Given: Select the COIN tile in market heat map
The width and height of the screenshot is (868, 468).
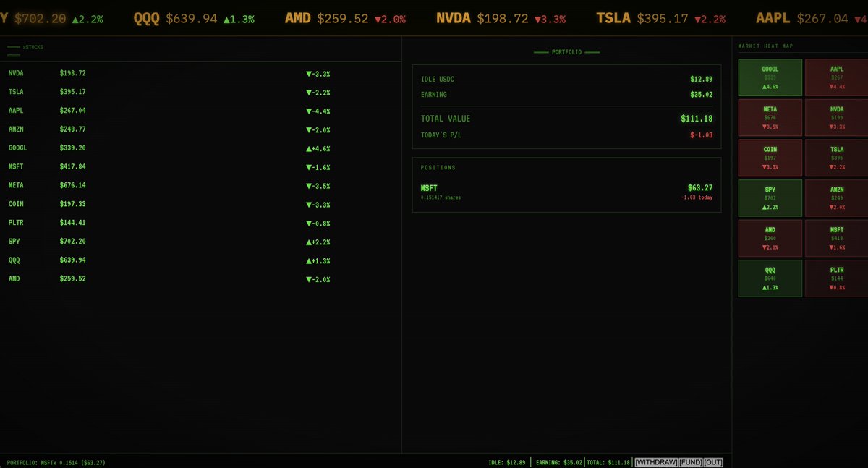Looking at the screenshot, I should click(770, 158).
